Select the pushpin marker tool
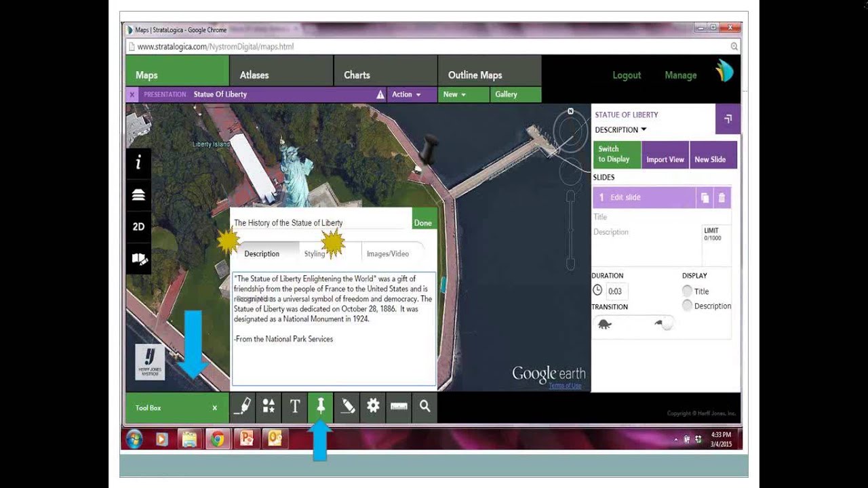The height and width of the screenshot is (488, 868). (x=321, y=407)
